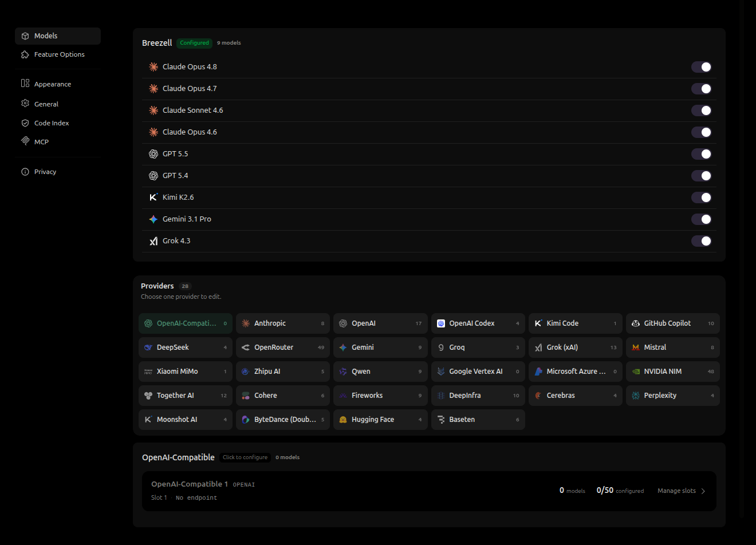Click the Gemini 3.1 Pro sparkle icon
The height and width of the screenshot is (545, 756).
point(153,219)
